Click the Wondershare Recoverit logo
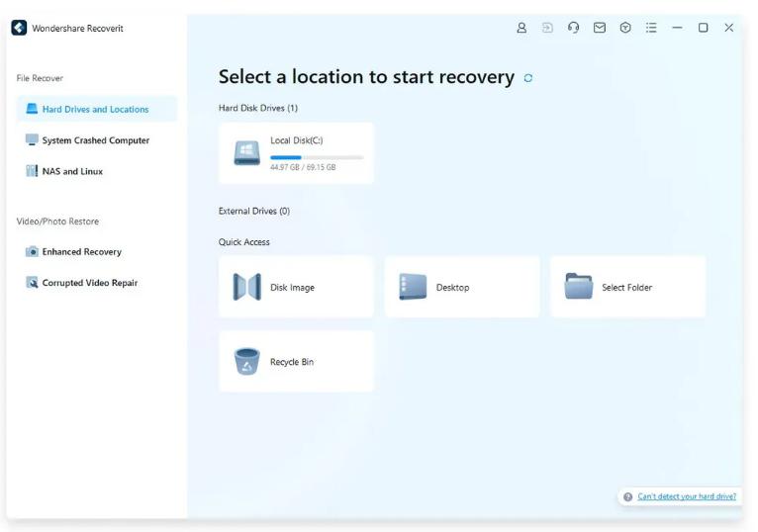The image size is (758, 532). 19,28
